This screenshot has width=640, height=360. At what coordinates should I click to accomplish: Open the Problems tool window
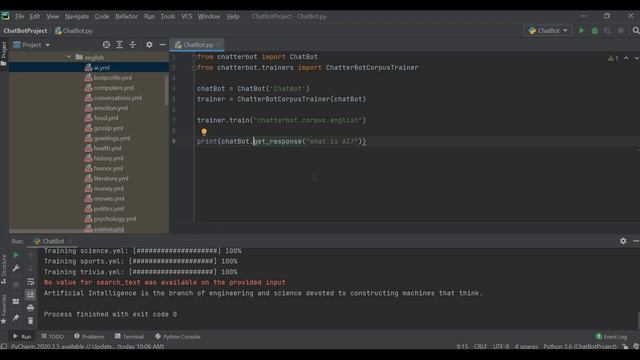click(x=89, y=336)
